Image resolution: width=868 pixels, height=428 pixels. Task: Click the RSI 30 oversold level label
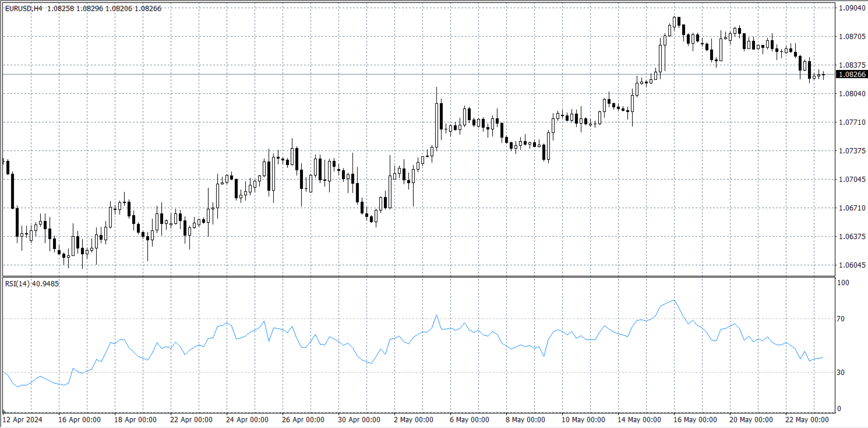tap(840, 372)
